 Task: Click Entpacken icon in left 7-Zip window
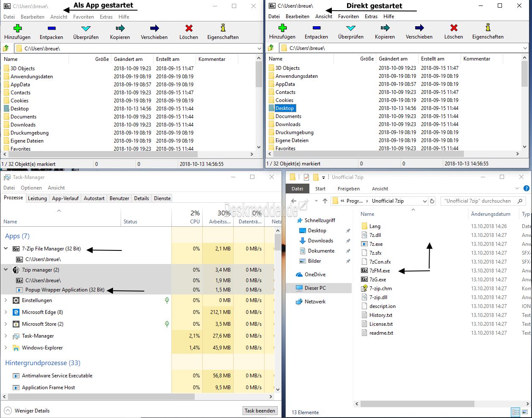click(x=52, y=28)
